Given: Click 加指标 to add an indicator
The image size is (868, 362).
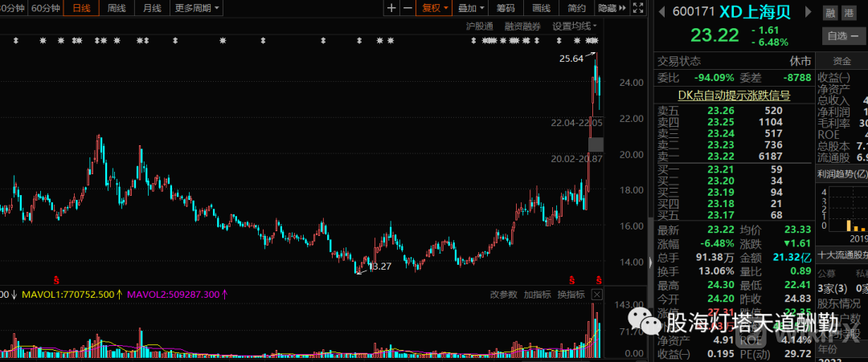Looking at the screenshot, I should pos(538,295).
